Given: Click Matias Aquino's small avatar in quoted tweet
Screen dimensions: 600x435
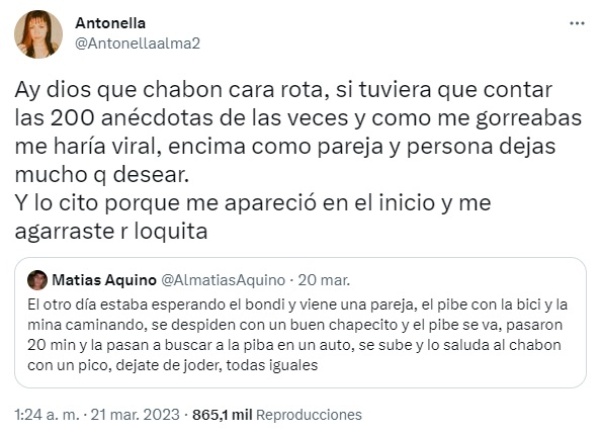Looking at the screenshot, I should [38, 279].
